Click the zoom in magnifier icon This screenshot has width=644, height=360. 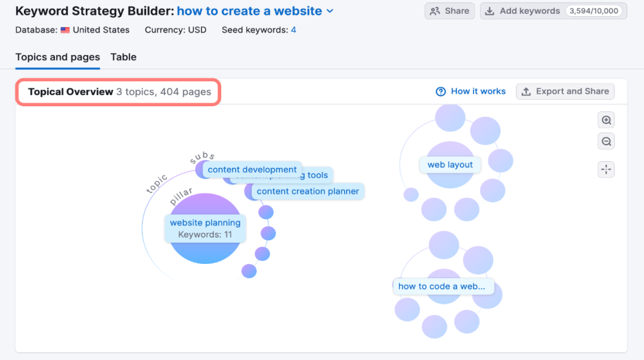click(606, 120)
